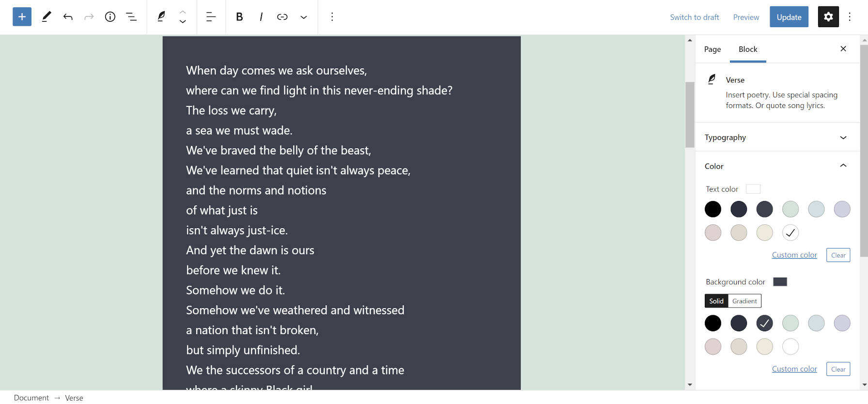Click Switch to draft link
The image size is (868, 404).
[x=694, y=17]
